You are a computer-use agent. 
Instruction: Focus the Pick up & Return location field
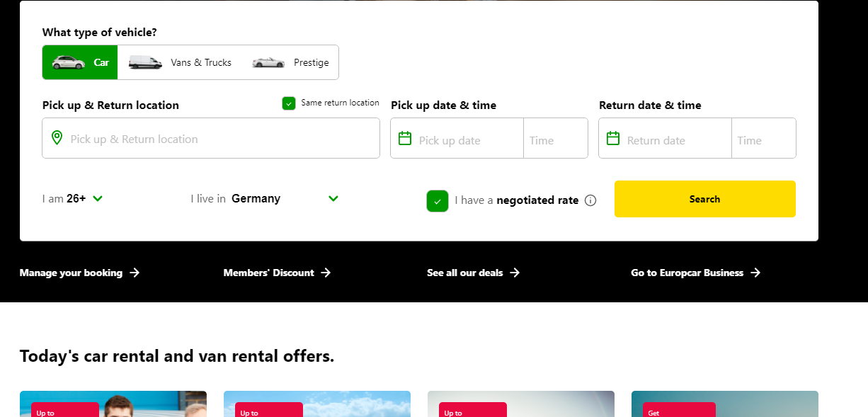[211, 138]
